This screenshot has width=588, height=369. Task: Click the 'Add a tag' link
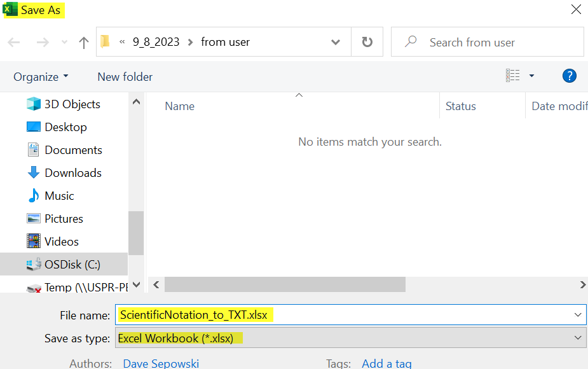(x=386, y=363)
